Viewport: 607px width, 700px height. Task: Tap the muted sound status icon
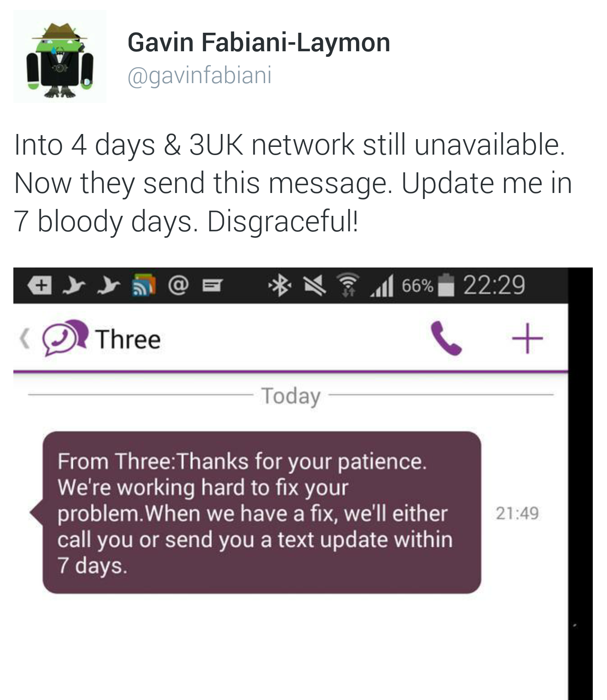pyautogui.click(x=314, y=286)
